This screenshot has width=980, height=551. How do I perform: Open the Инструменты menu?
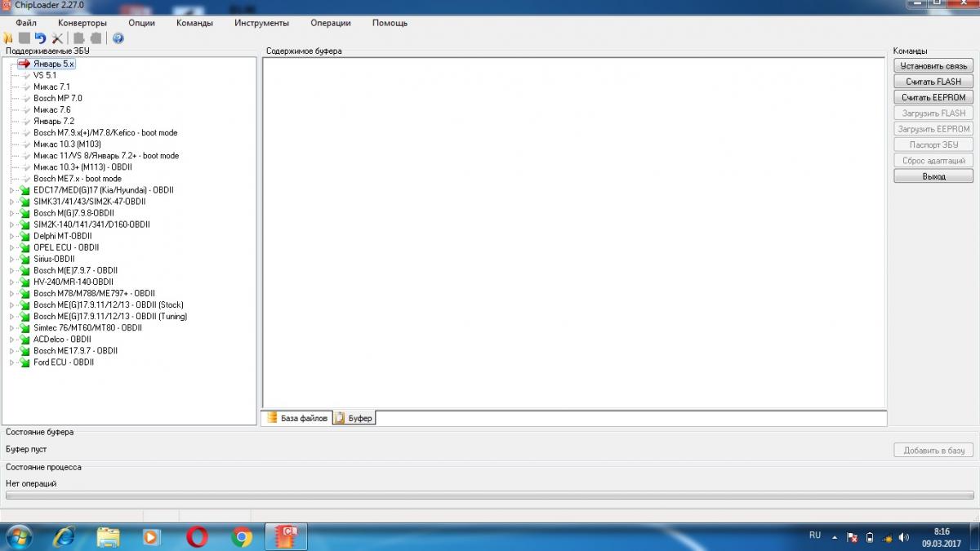tap(261, 23)
